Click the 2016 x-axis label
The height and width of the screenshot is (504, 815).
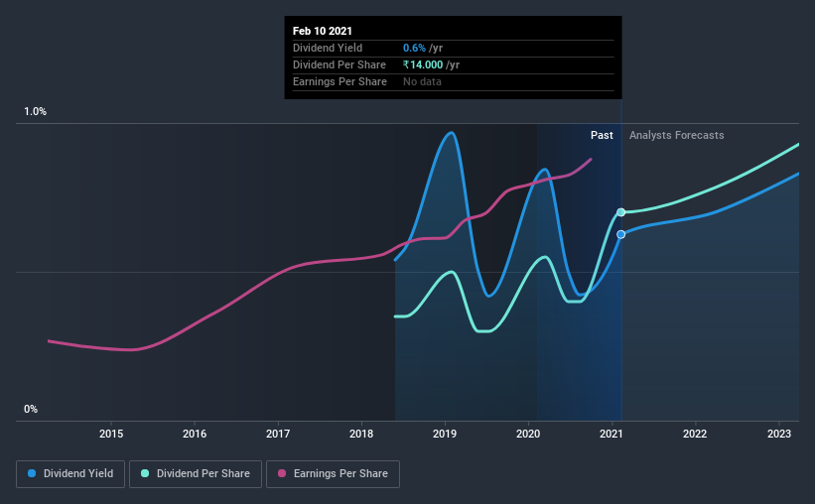point(195,434)
